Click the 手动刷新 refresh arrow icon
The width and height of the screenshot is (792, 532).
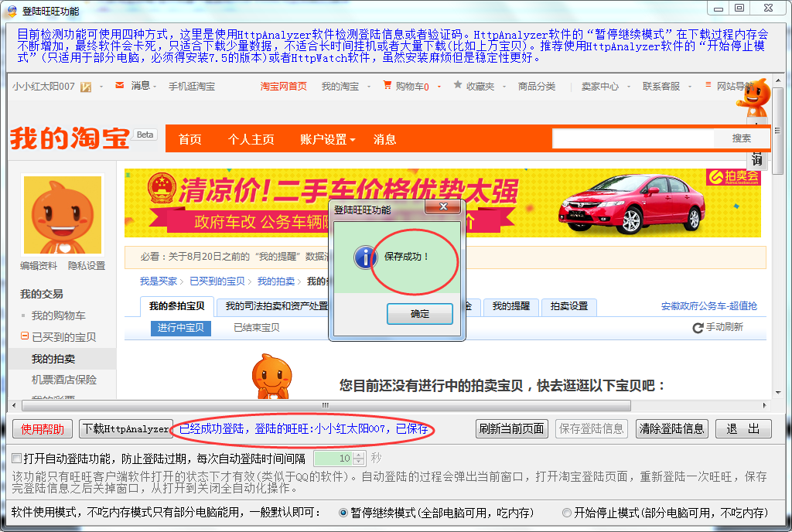(698, 328)
